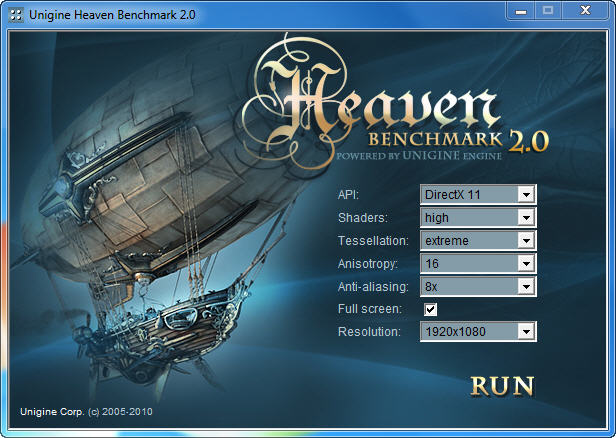The width and height of the screenshot is (616, 438).
Task: Click the API: label text
Action: [348, 195]
